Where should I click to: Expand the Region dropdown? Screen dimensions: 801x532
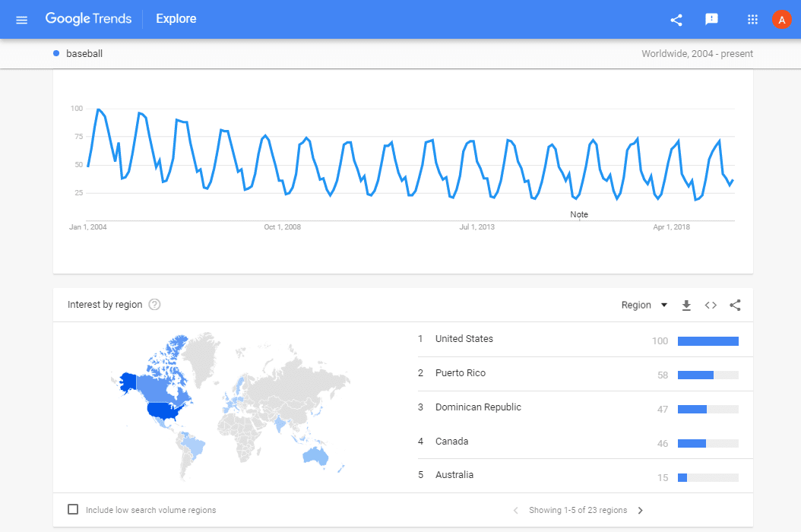(x=644, y=306)
